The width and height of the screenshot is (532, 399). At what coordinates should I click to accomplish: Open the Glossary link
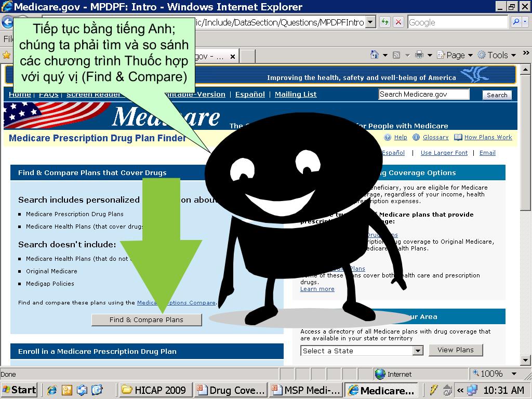[436, 137]
